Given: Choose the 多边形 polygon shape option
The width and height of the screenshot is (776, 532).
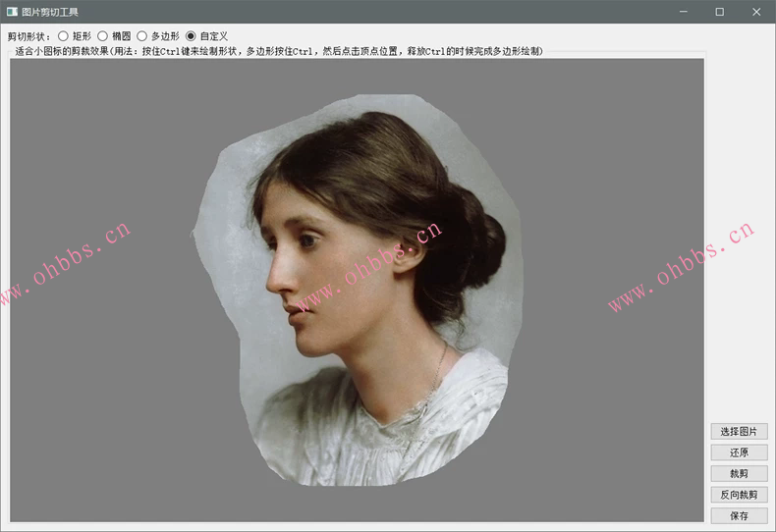Looking at the screenshot, I should pos(158,36).
